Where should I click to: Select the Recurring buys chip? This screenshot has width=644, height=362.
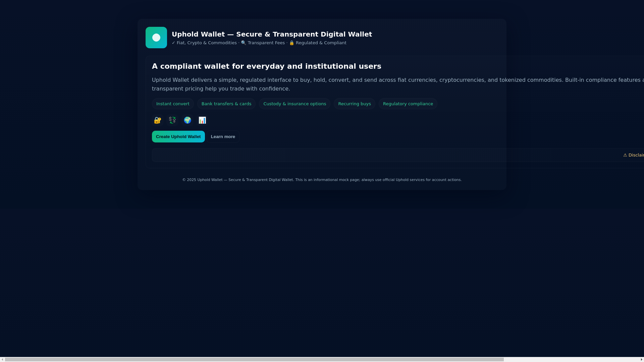point(355,104)
